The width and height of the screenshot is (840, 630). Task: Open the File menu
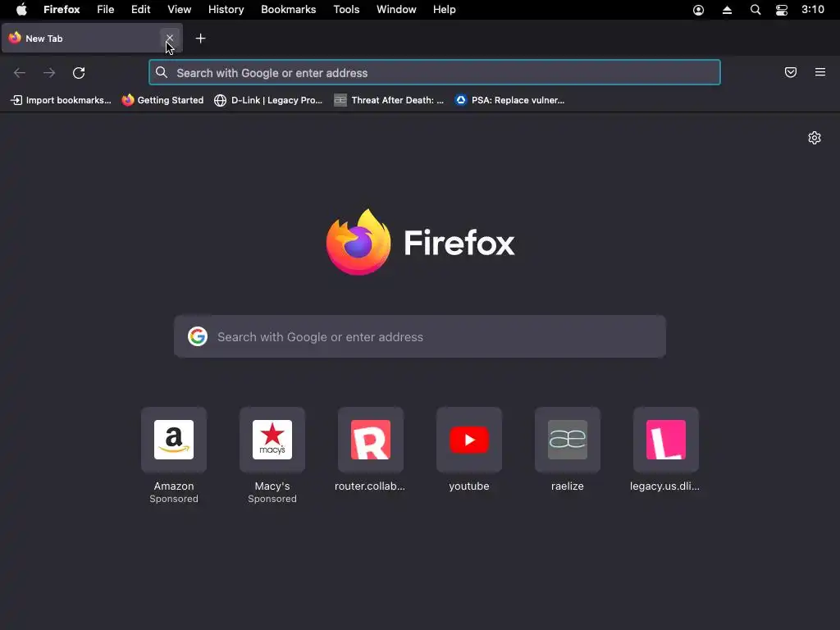coord(106,10)
